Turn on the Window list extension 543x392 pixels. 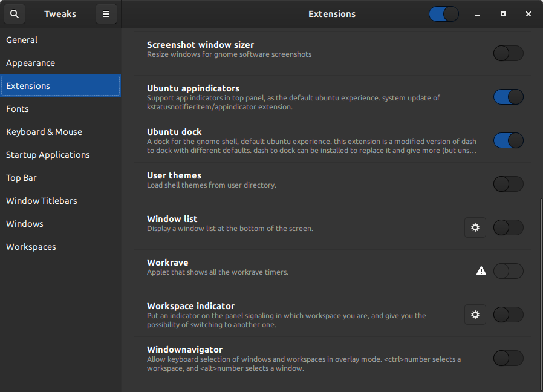coord(508,227)
